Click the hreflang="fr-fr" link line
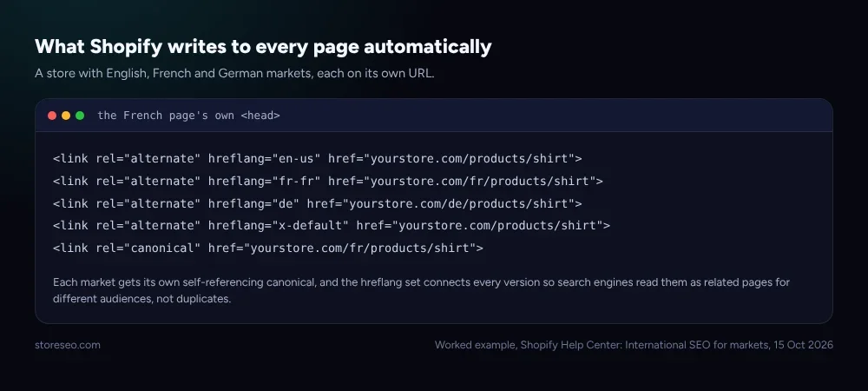 pos(328,181)
